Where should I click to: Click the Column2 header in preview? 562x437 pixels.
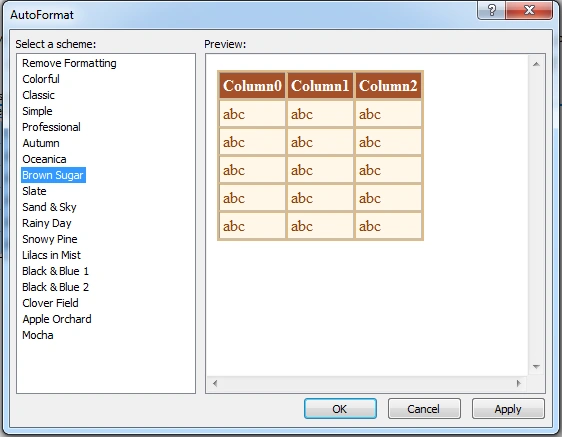click(x=388, y=86)
